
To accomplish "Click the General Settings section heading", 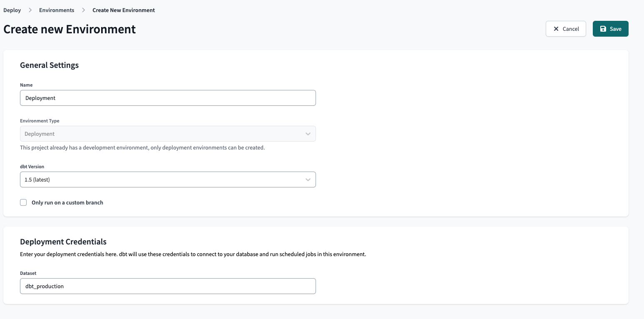I will (49, 65).
